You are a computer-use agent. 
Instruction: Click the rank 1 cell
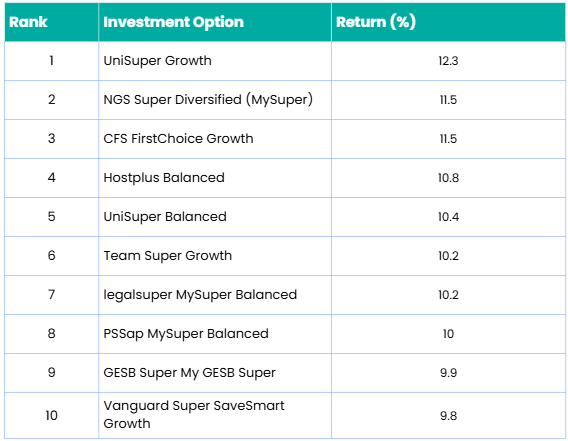51,61
